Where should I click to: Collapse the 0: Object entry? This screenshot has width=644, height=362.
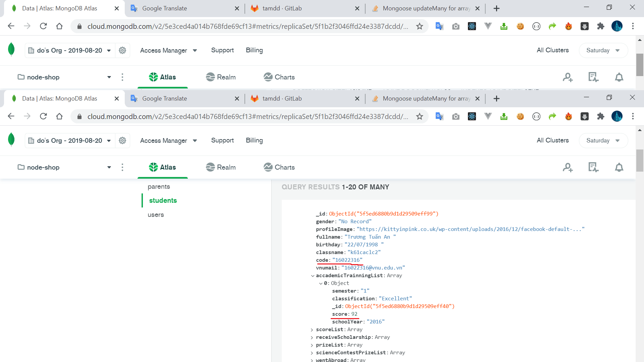click(x=321, y=283)
